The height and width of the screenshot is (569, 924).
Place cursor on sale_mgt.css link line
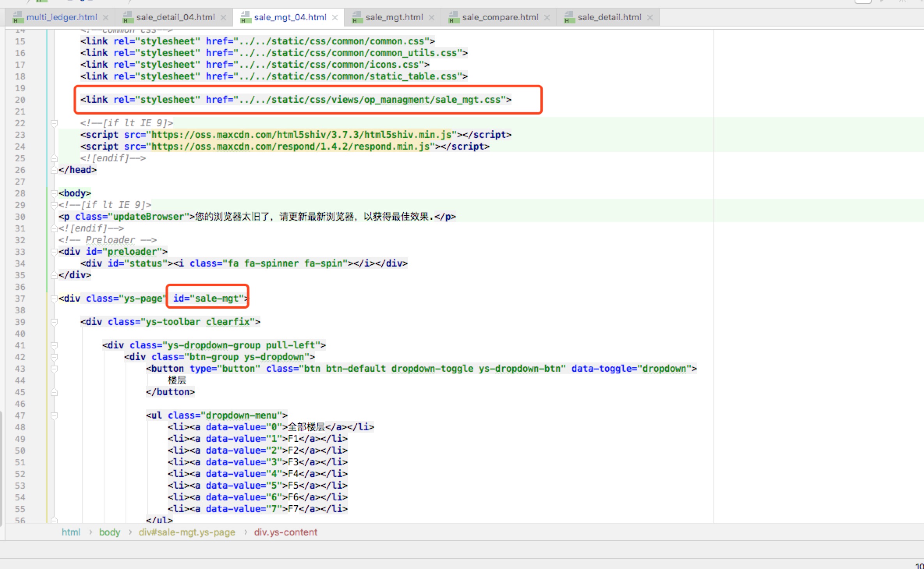(296, 100)
